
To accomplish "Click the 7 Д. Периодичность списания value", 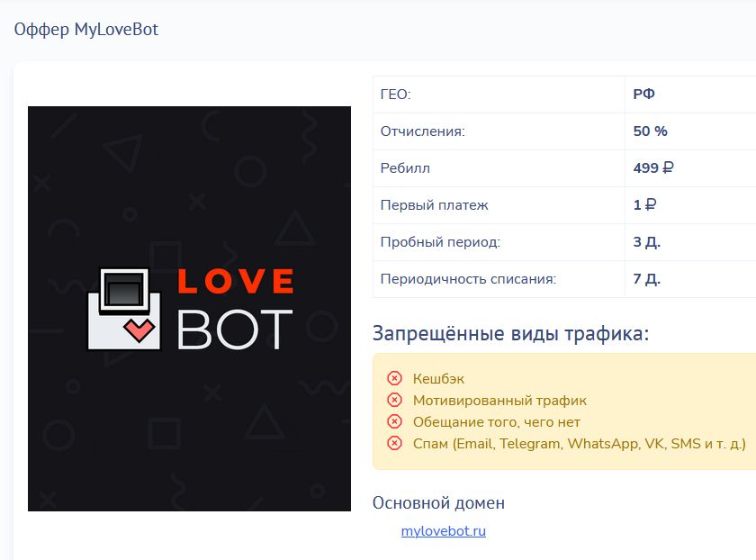I will pyautogui.click(x=646, y=279).
